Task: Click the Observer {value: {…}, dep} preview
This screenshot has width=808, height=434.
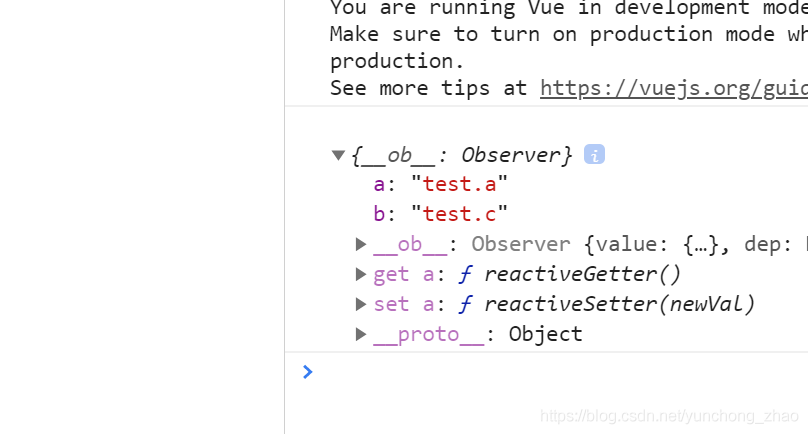Action: click(639, 244)
